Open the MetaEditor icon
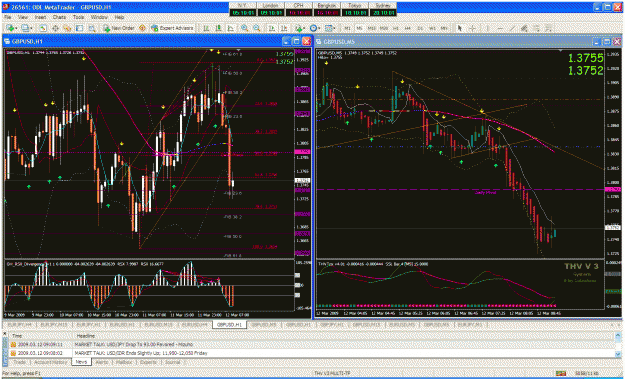The height and width of the screenshot is (379, 625). click(142, 28)
